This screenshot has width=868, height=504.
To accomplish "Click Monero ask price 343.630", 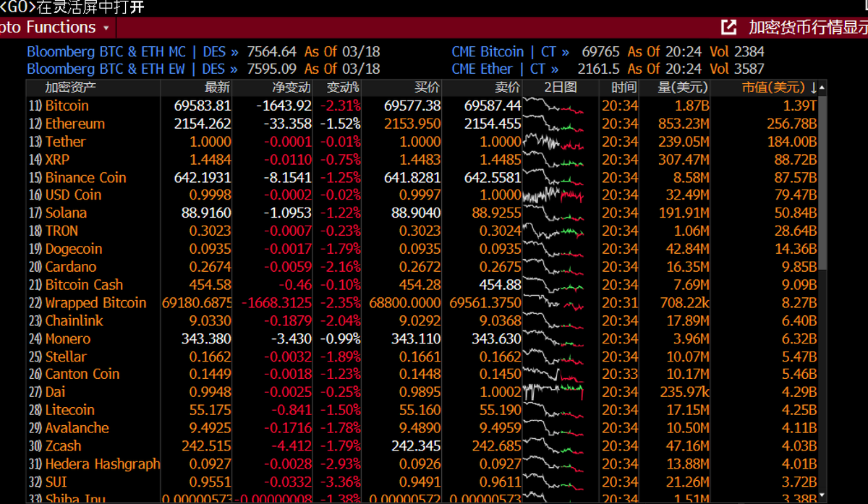I will coord(496,338).
